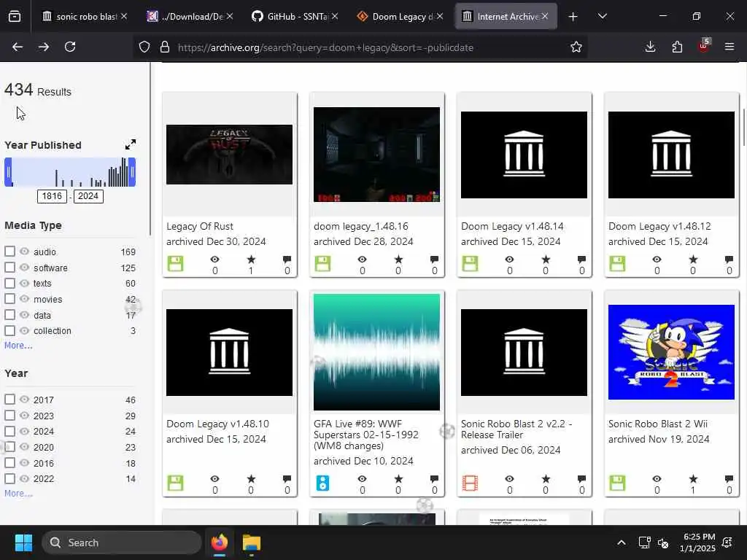This screenshot has width=747, height=560.
Task: Check the texts media type filter
Action: tap(9, 284)
